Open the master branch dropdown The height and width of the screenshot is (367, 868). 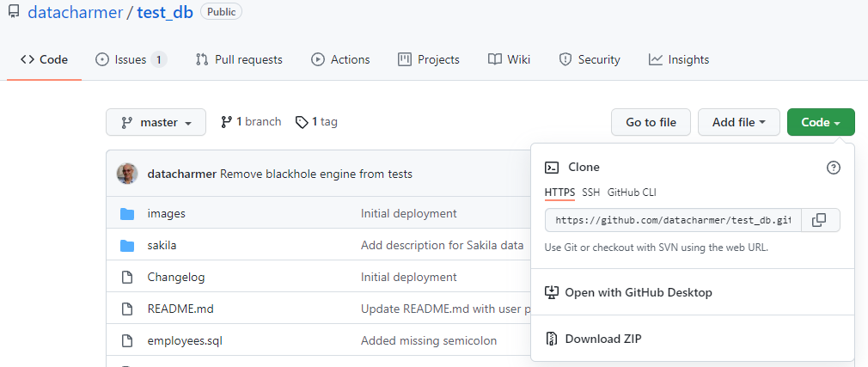156,122
